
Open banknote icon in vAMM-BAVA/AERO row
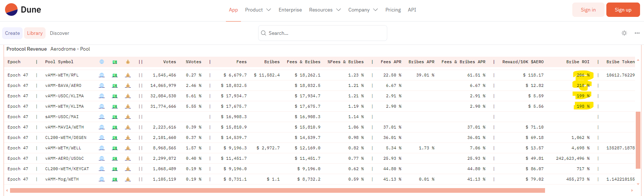pos(115,85)
